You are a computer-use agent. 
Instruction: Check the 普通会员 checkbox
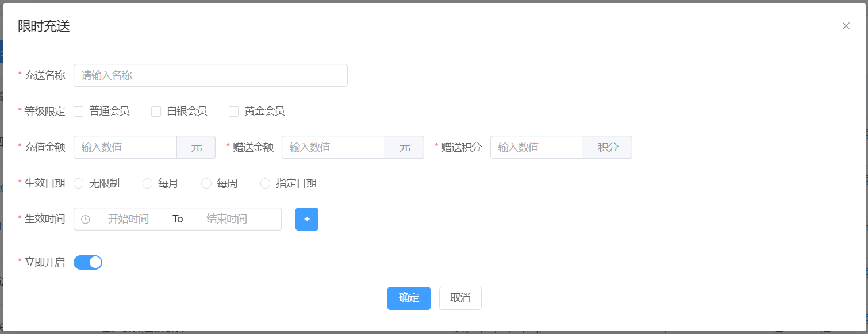79,112
